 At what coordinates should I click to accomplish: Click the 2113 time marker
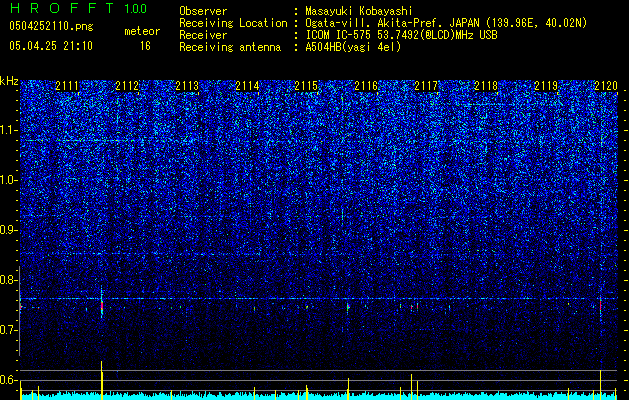tap(187, 86)
